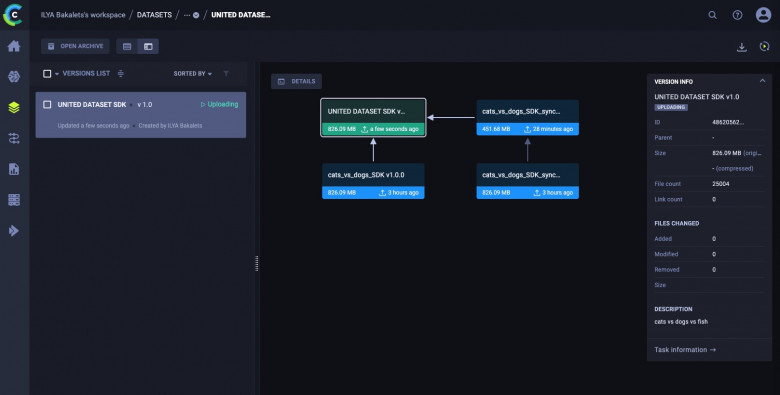Open the Home dashboard sidebar icon
The image size is (780, 395).
tap(14, 46)
